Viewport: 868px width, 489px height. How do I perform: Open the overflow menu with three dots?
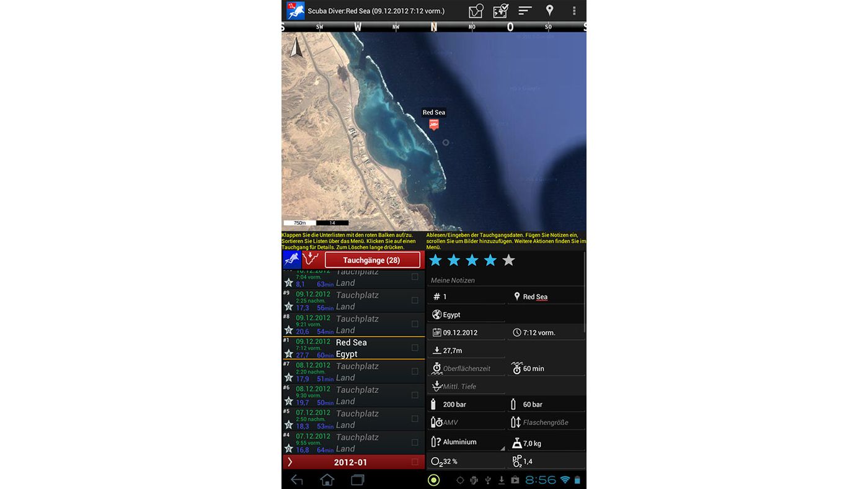pos(574,11)
